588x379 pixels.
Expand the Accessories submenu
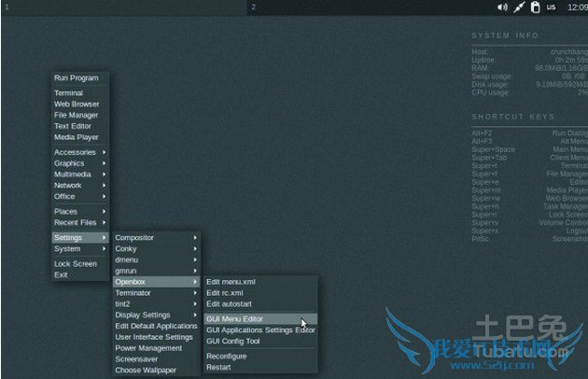click(80, 152)
